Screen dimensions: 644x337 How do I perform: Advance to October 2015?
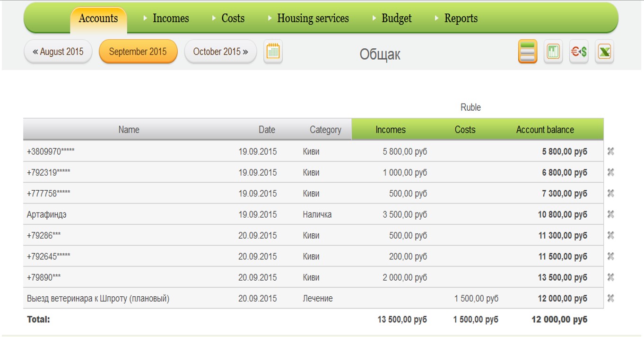click(220, 52)
